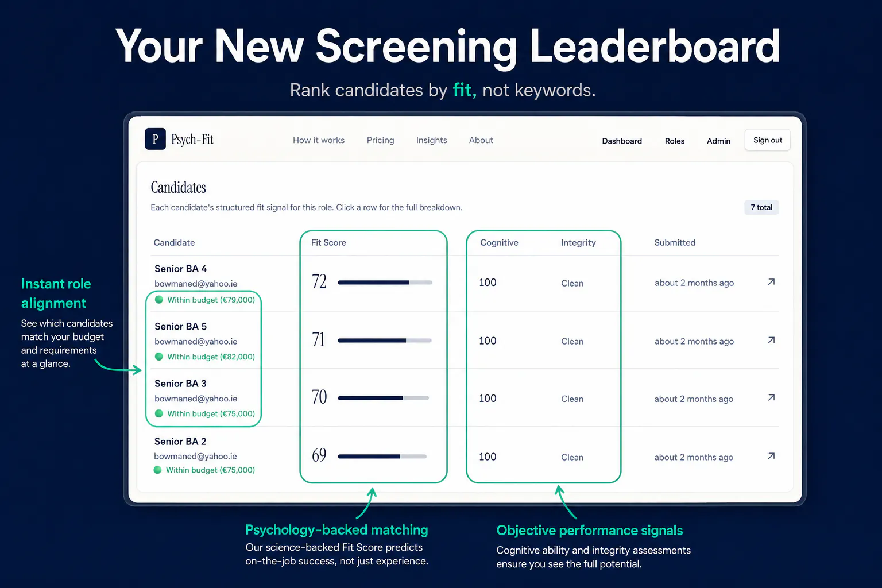882x588 pixels.
Task: Click email under Senior BA 5
Action: click(x=196, y=342)
